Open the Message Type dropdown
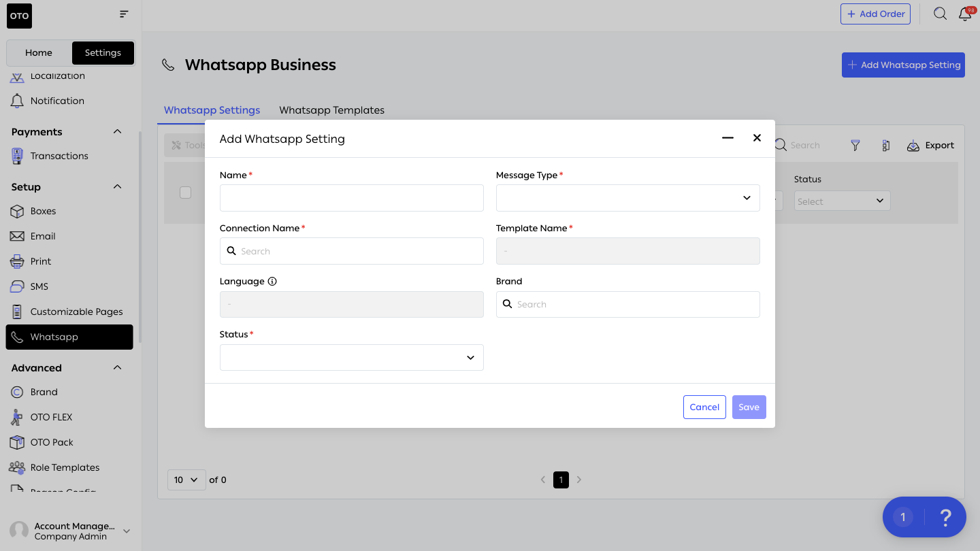980x551 pixels. coord(627,198)
